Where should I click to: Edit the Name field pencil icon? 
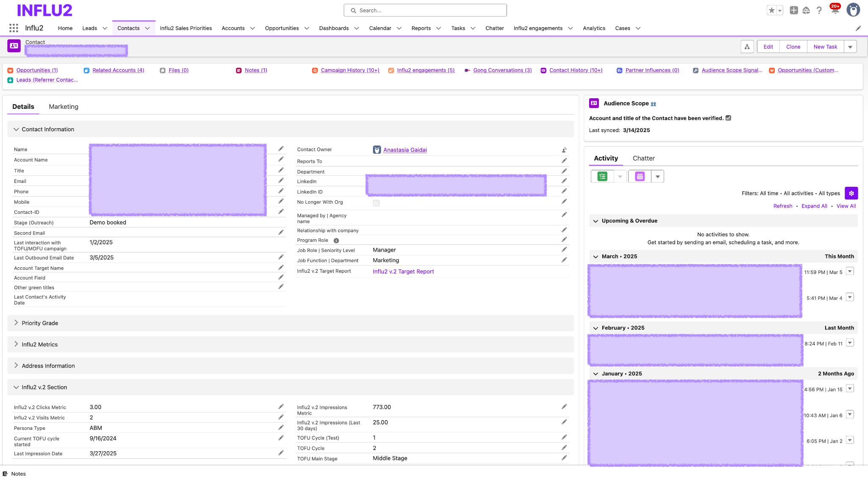pos(281,149)
